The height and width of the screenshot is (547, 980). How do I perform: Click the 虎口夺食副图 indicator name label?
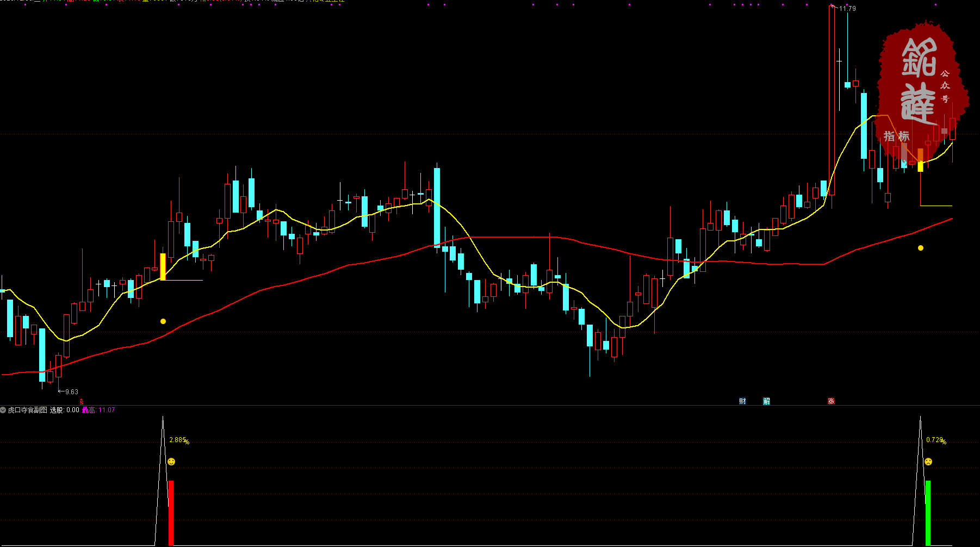click(x=27, y=410)
